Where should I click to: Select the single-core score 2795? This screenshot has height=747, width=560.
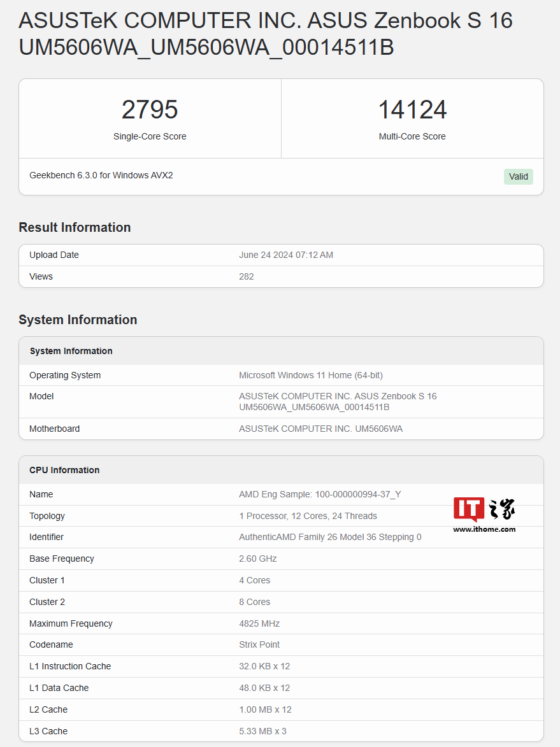coord(150,110)
